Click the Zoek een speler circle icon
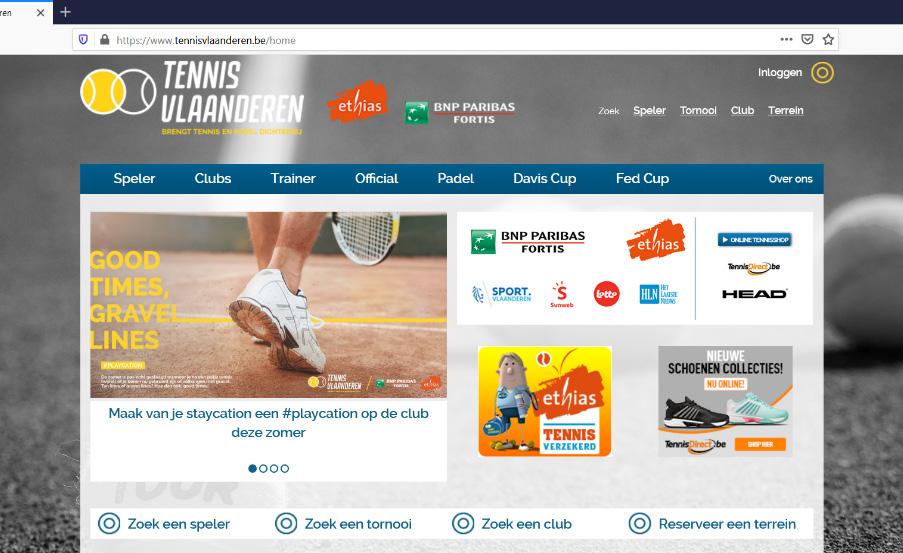The width and height of the screenshot is (903, 553). tap(109, 524)
